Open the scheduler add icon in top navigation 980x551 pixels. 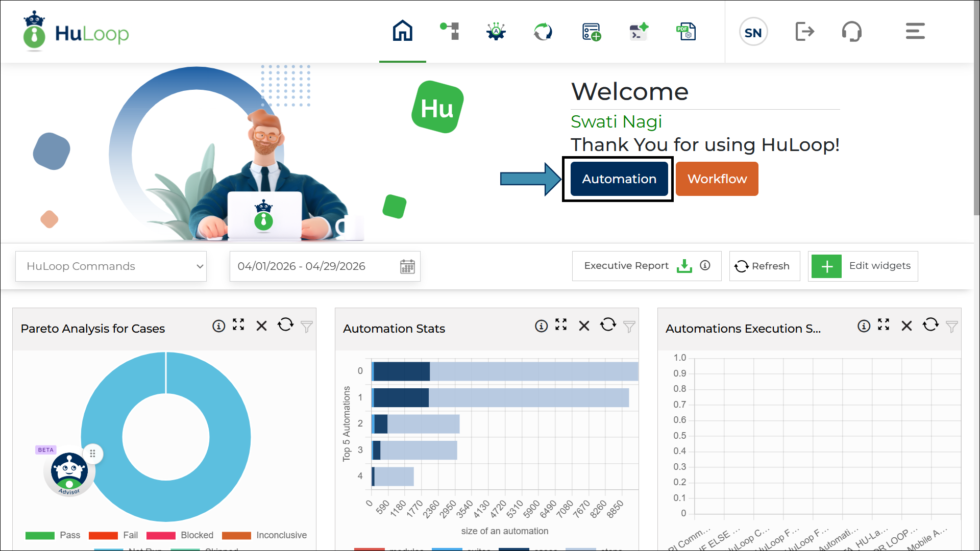(x=592, y=32)
